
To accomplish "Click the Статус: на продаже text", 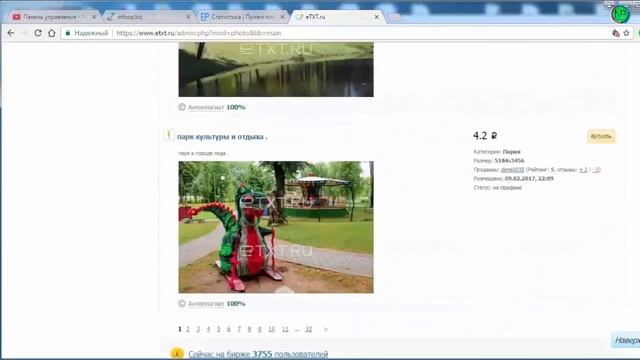I will (x=498, y=187).
